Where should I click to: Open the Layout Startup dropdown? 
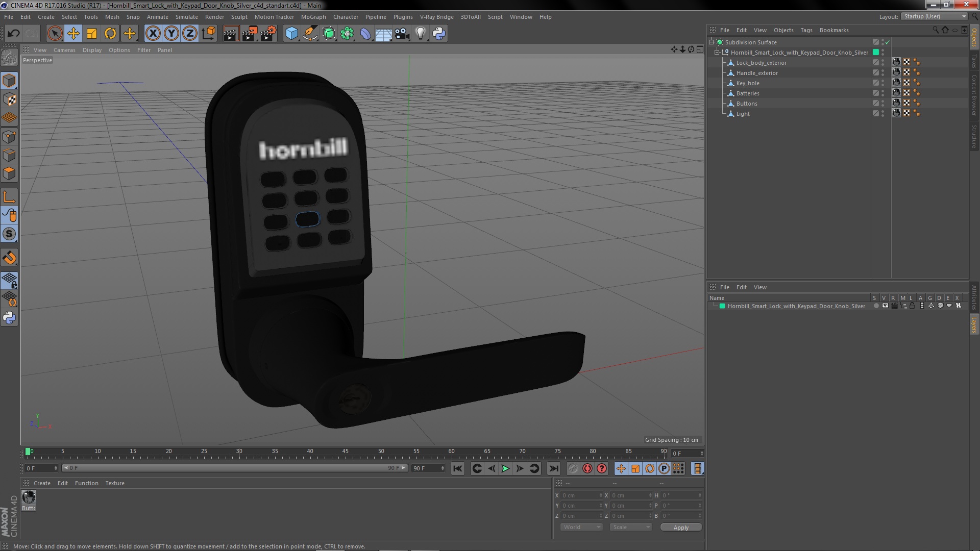pyautogui.click(x=935, y=16)
